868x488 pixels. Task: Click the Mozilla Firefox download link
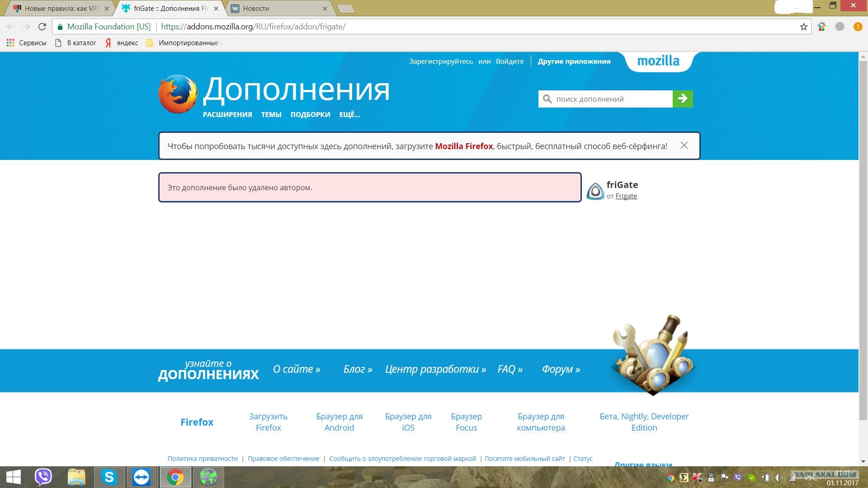pos(464,146)
